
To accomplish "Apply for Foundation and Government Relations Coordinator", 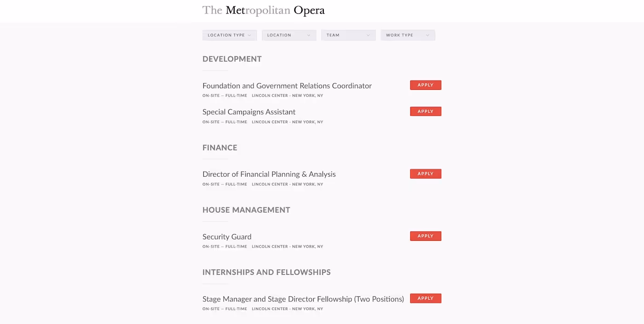I will tap(425, 85).
